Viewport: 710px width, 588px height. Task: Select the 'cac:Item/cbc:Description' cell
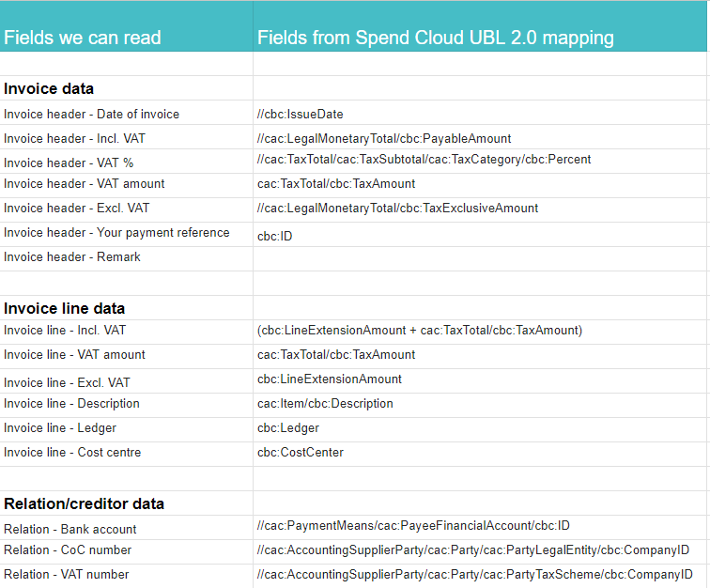pos(325,403)
